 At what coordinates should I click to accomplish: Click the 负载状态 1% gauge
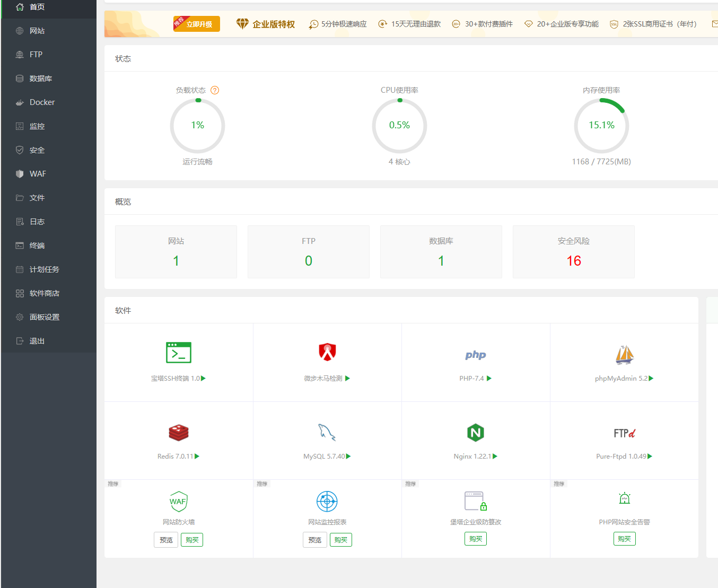point(197,126)
